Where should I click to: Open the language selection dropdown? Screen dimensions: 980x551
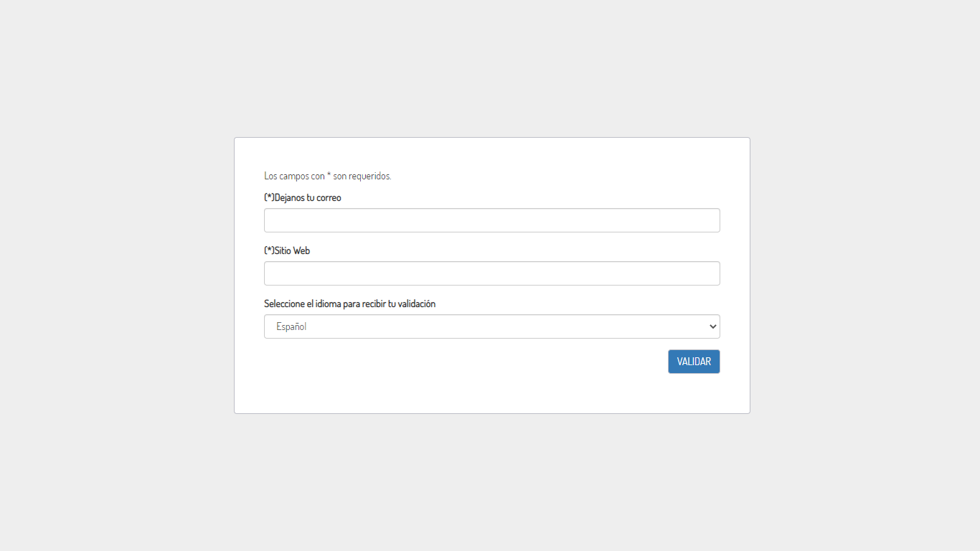point(491,326)
